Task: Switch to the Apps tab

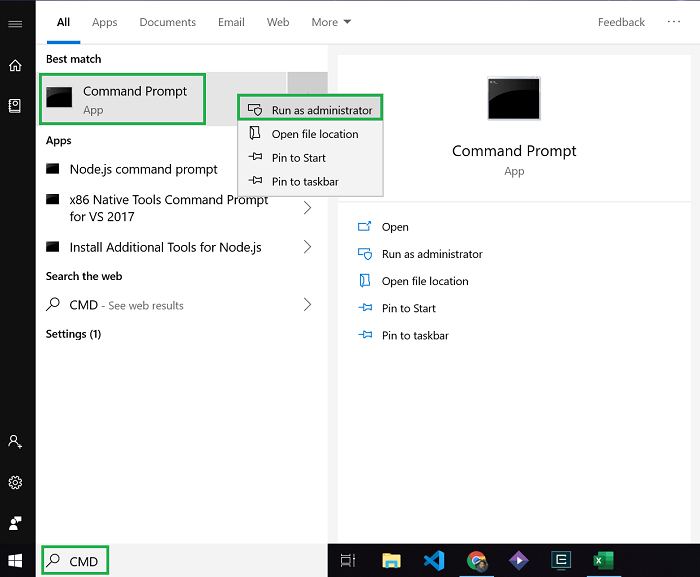Action: [x=104, y=22]
